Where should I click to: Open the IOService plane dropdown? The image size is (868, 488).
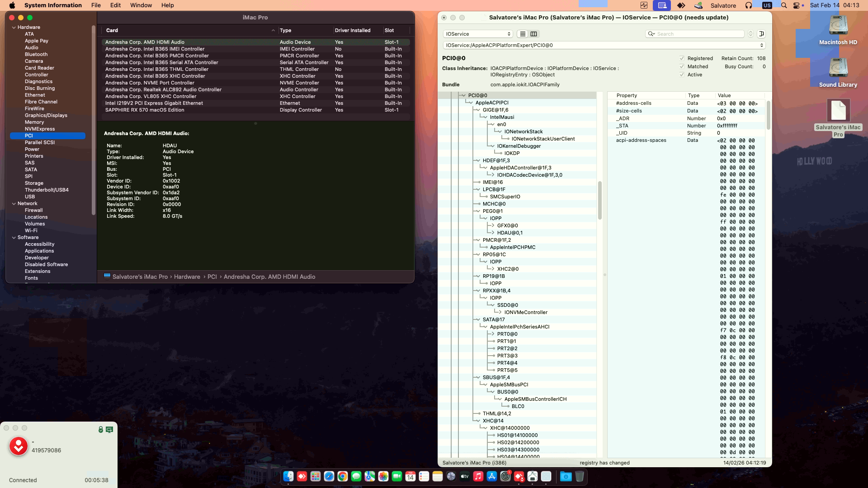[x=478, y=34]
